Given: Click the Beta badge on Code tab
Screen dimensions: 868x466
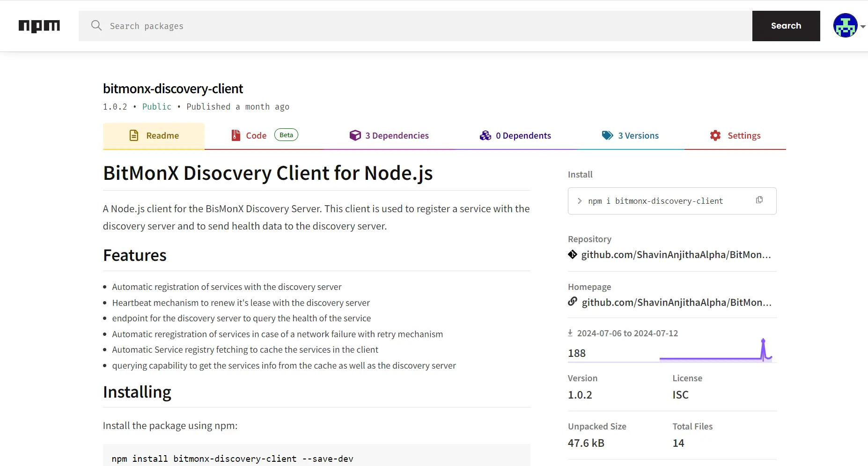Looking at the screenshot, I should click(286, 135).
